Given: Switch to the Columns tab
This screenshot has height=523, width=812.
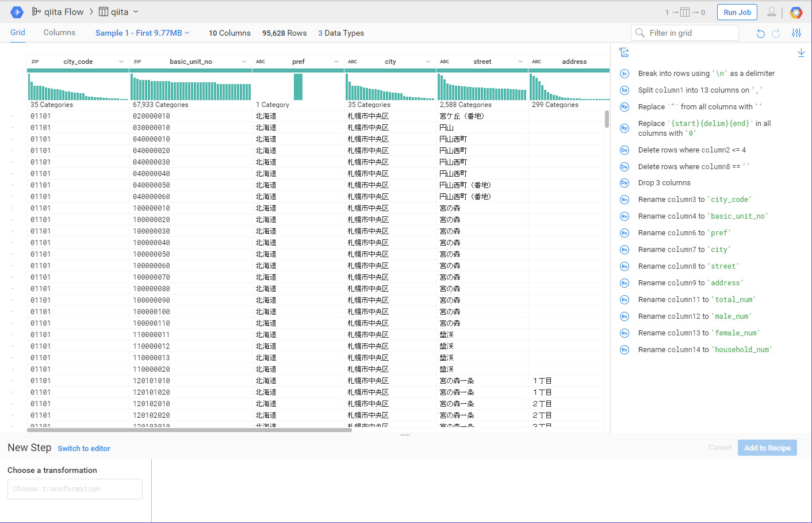Looking at the screenshot, I should (59, 32).
